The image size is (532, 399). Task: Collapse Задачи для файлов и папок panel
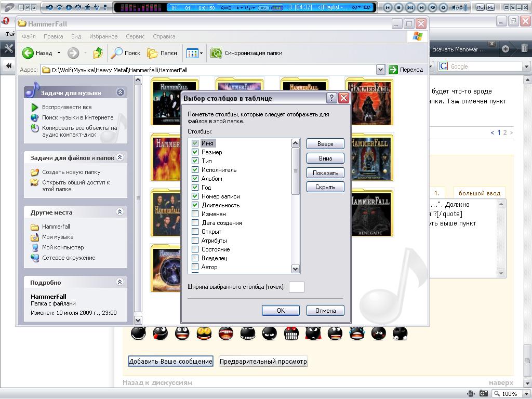tap(120, 157)
